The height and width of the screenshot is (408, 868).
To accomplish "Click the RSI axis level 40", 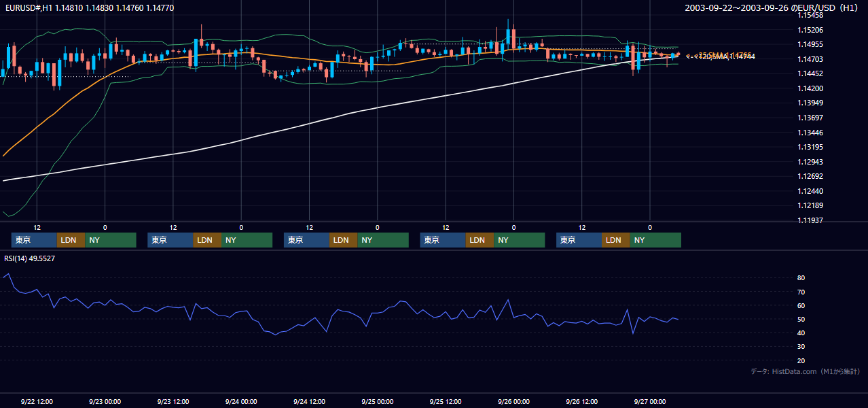I will pyautogui.click(x=801, y=333).
